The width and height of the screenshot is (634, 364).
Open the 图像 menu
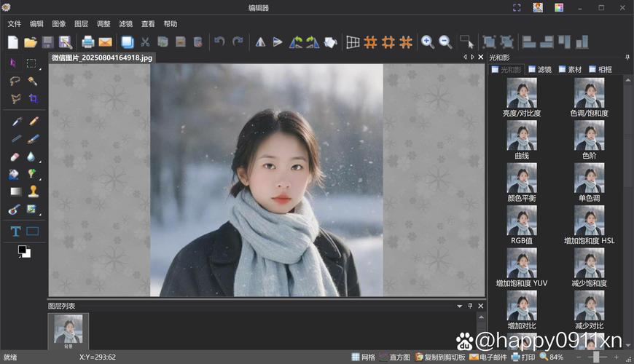[x=58, y=24]
